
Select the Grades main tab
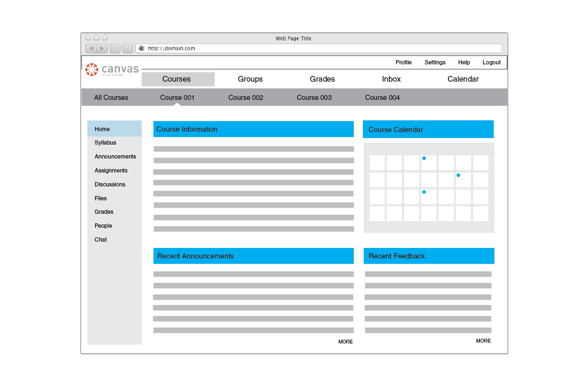pyautogui.click(x=323, y=79)
